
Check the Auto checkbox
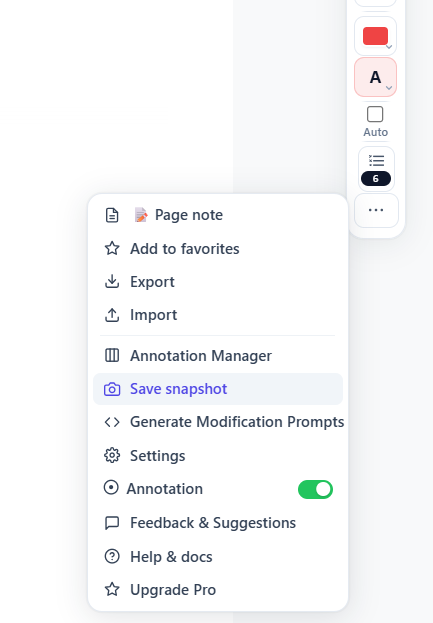click(x=375, y=114)
